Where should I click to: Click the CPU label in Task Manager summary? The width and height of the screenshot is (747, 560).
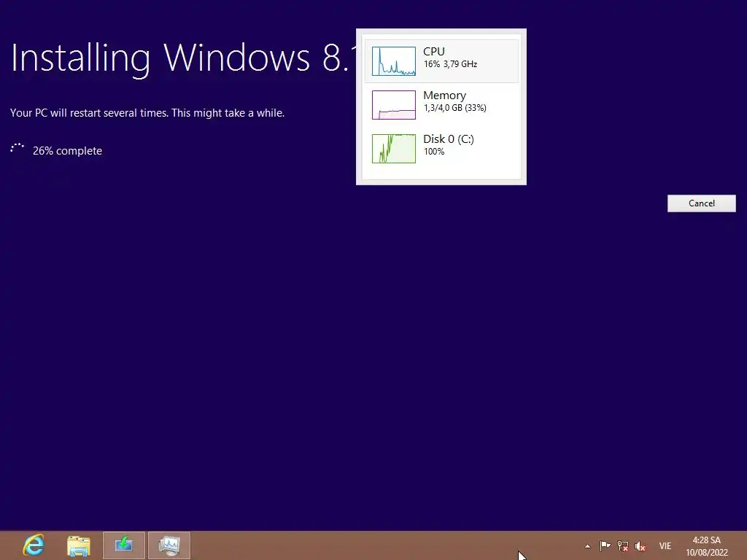point(433,52)
